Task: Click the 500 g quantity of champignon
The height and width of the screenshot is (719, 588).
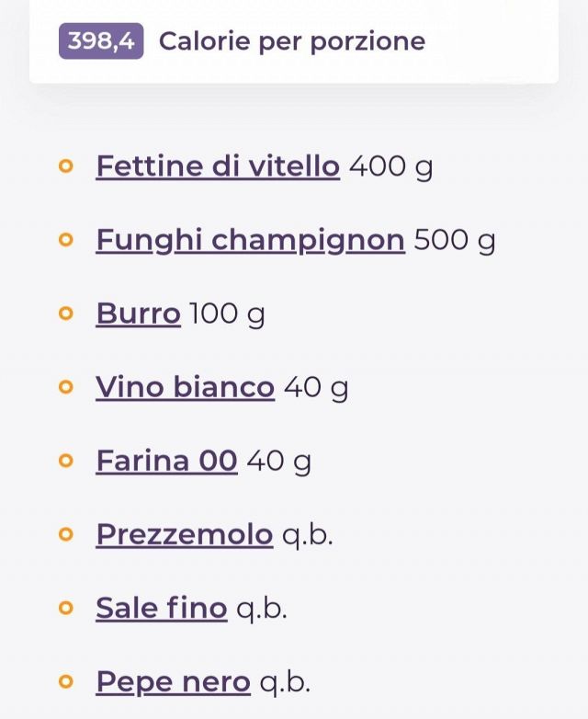Action: pyautogui.click(x=455, y=241)
